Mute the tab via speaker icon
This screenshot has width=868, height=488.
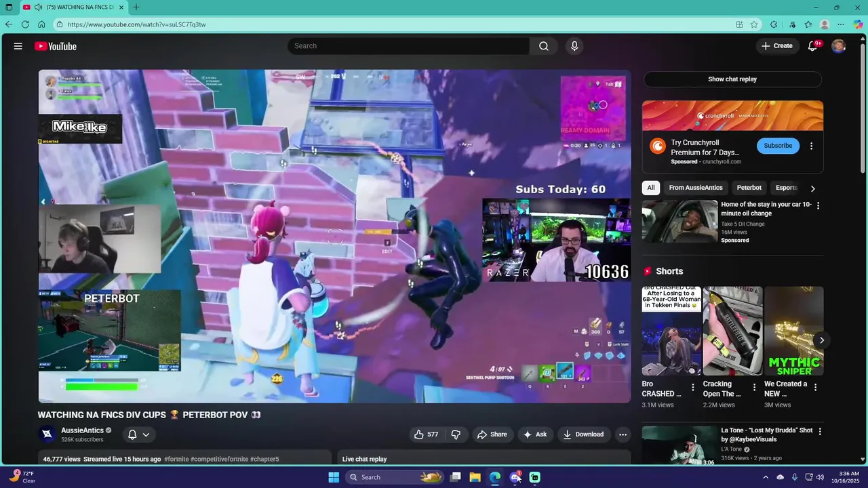38,7
